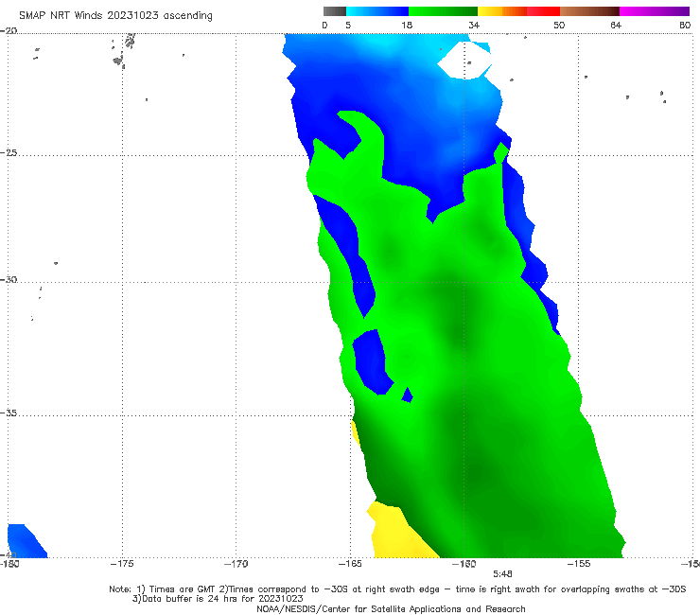Viewport: 700px width, 615px height.
Task: Click the latitude axis label "-35"
Action: (x=9, y=413)
